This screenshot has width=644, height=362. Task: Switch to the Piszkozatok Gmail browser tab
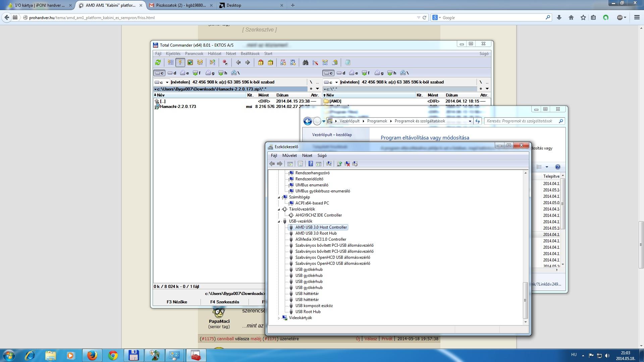coord(181,5)
